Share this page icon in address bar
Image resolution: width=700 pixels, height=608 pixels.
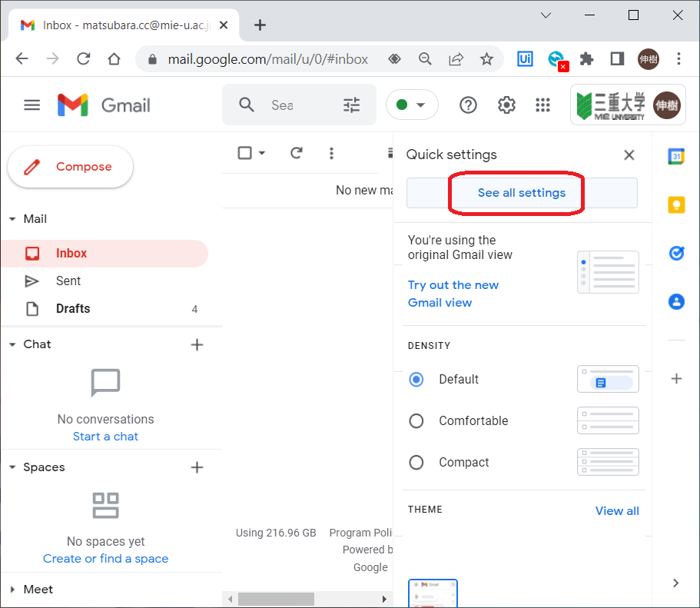tap(456, 59)
